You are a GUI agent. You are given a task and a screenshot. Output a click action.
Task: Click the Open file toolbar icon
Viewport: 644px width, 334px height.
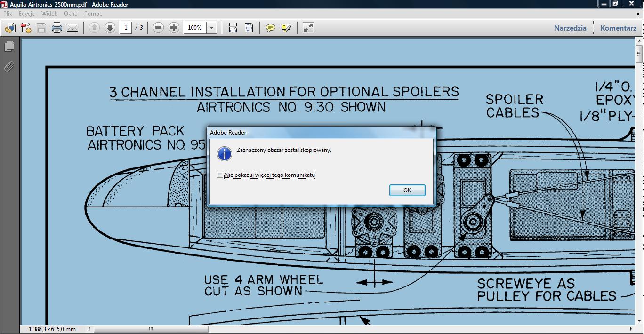[10, 28]
